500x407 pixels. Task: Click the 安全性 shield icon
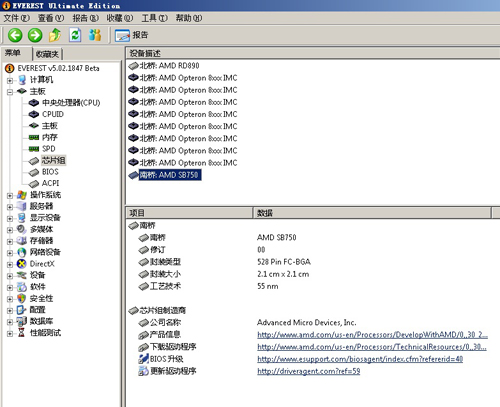(x=22, y=298)
